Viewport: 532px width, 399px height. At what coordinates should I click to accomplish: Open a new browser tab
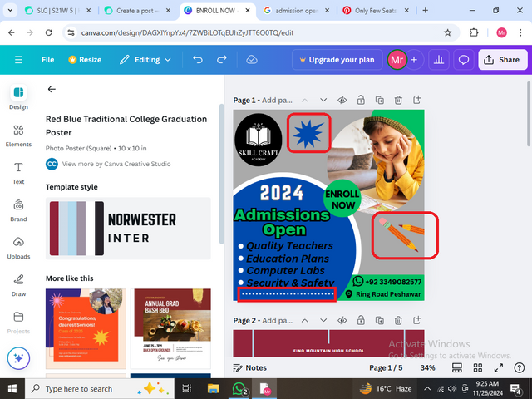click(425, 11)
